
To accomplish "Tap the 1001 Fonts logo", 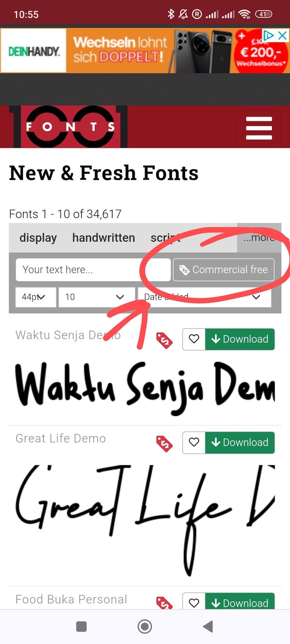I will pyautogui.click(x=68, y=127).
